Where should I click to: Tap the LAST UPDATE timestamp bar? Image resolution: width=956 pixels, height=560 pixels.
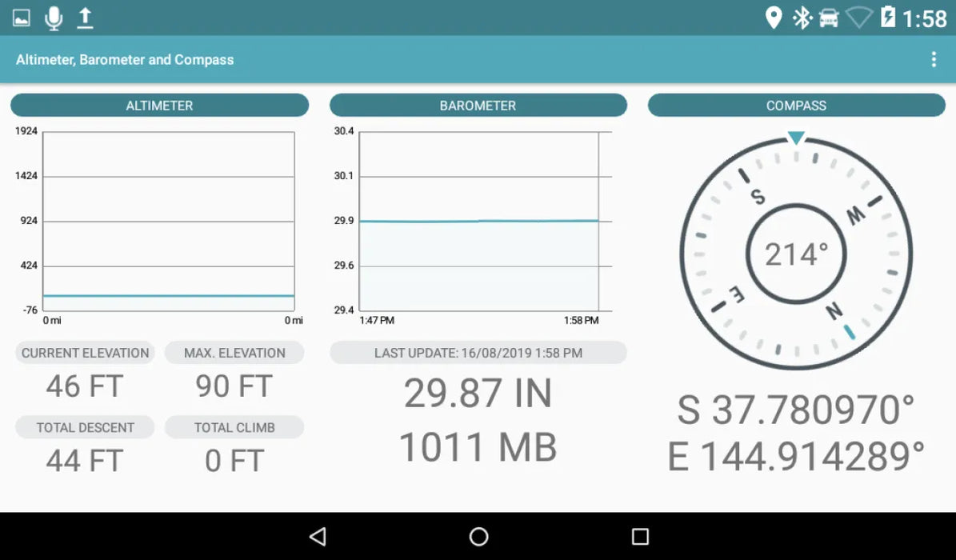click(x=478, y=353)
